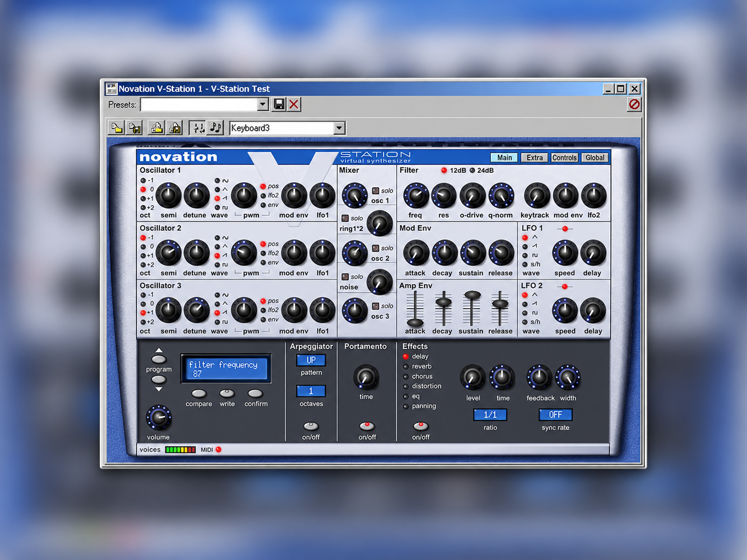Click the Presets name input field
747x560 pixels.
(x=199, y=105)
